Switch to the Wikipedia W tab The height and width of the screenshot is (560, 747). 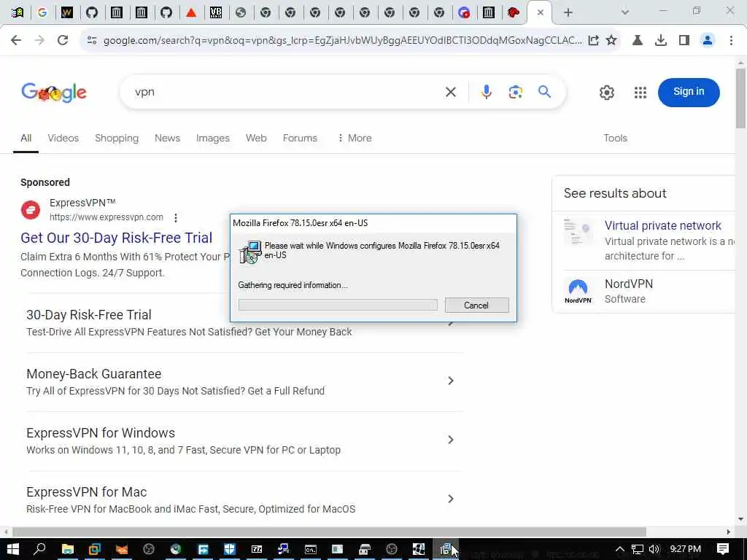coord(67,13)
